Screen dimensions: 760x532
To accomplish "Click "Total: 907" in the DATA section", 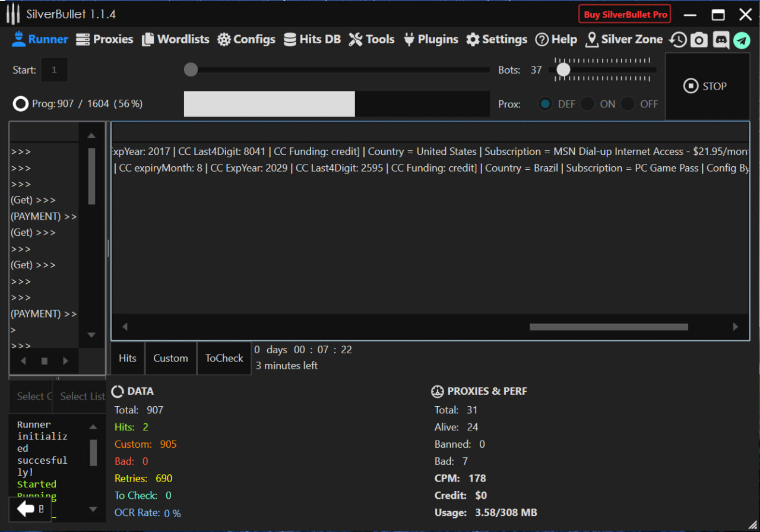I will pyautogui.click(x=139, y=410).
